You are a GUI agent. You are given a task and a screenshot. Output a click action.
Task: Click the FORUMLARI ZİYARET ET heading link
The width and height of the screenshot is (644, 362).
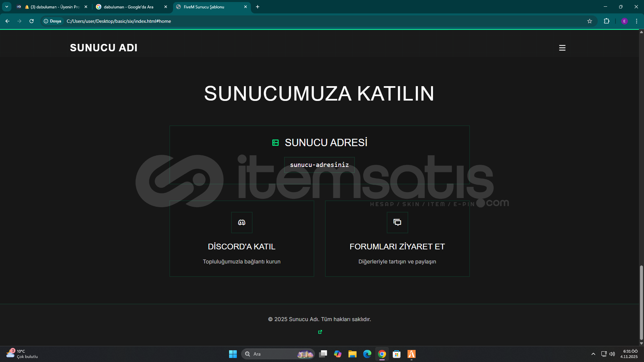click(397, 247)
